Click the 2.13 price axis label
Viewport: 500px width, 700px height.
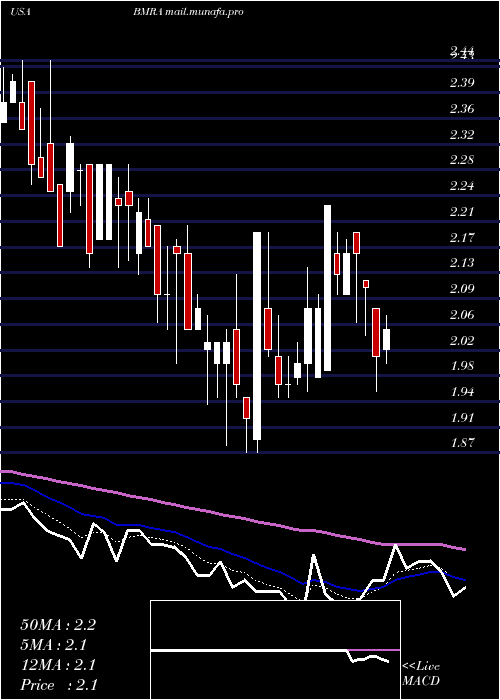pyautogui.click(x=462, y=262)
